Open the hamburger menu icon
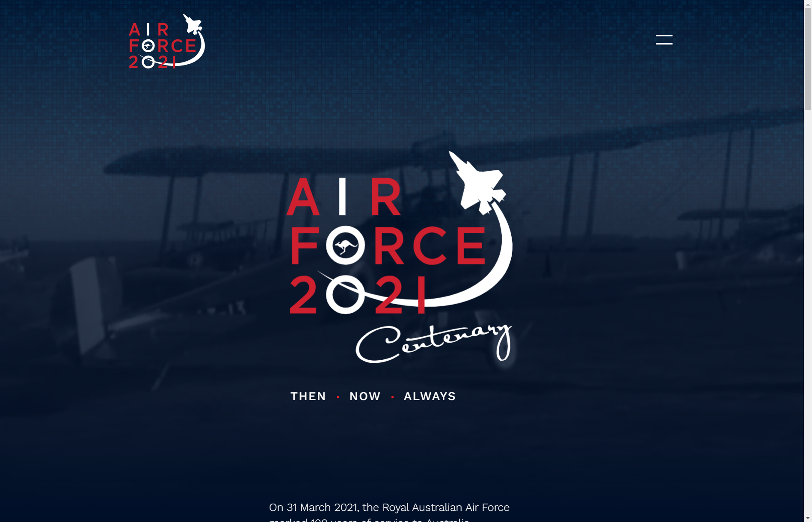This screenshot has height=522, width=812. pos(664,40)
